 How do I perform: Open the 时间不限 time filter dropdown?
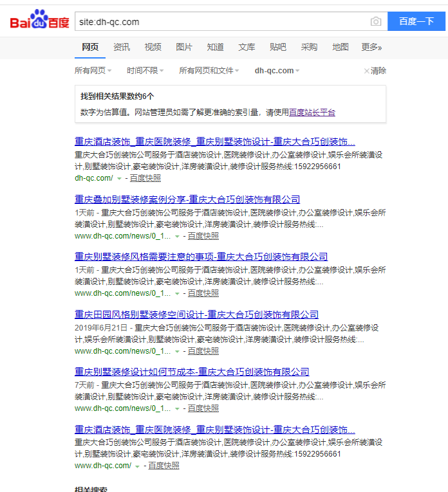(x=145, y=71)
